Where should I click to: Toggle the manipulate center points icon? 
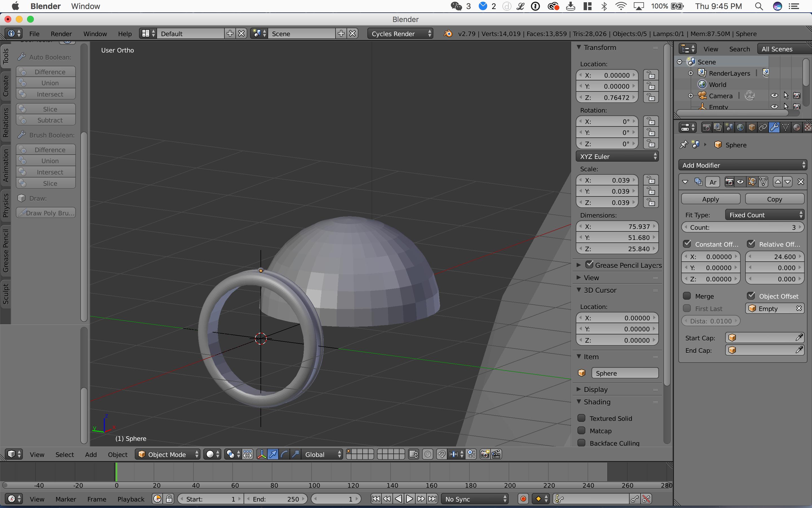(248, 455)
